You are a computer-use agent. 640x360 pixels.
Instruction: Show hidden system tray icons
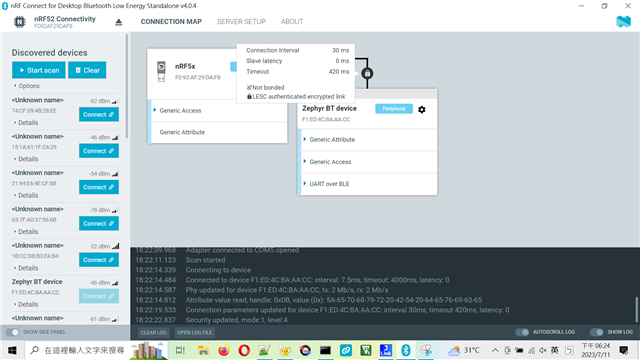tap(495, 350)
